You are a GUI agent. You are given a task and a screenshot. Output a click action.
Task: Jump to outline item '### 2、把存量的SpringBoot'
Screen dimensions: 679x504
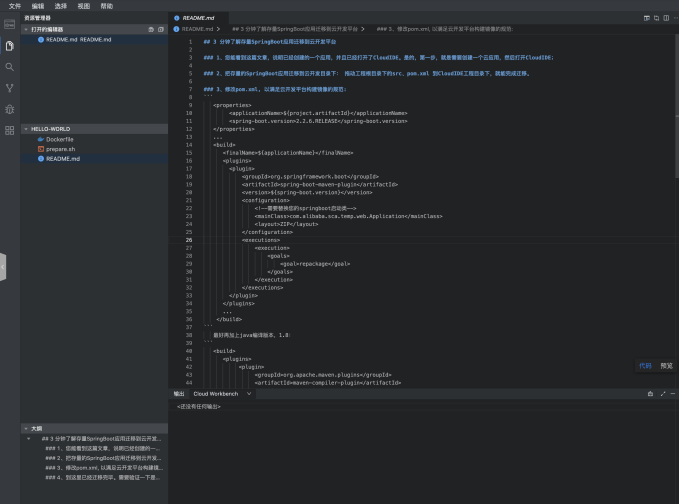click(x=103, y=458)
